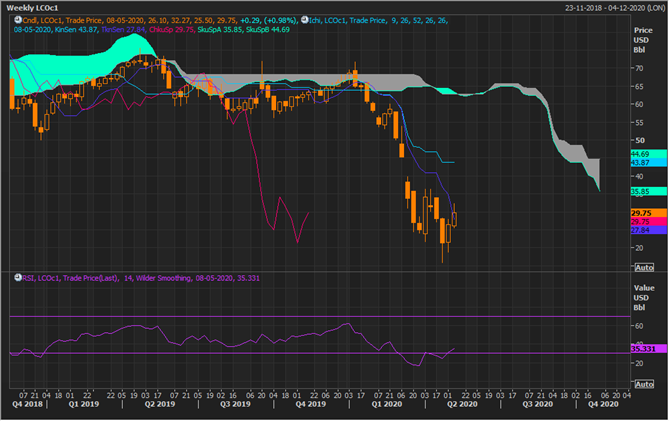
Task: Click the Q4 2020 quarter label
Action: pyautogui.click(x=603, y=404)
